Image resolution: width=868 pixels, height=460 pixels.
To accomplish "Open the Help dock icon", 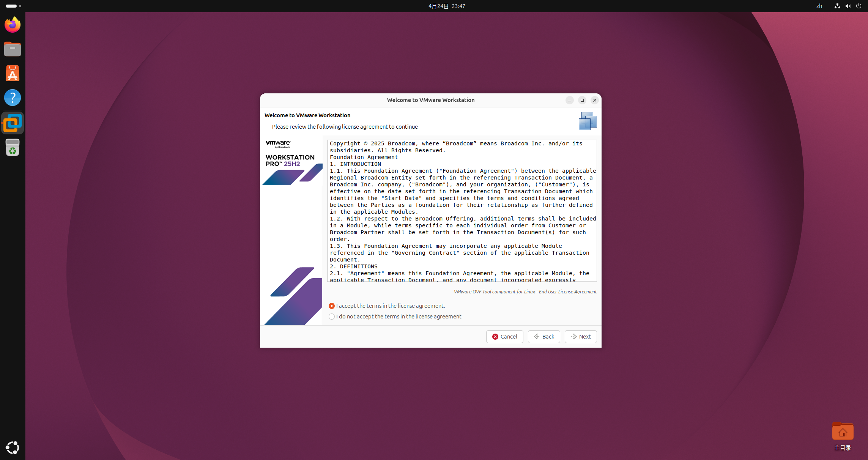I will click(13, 98).
